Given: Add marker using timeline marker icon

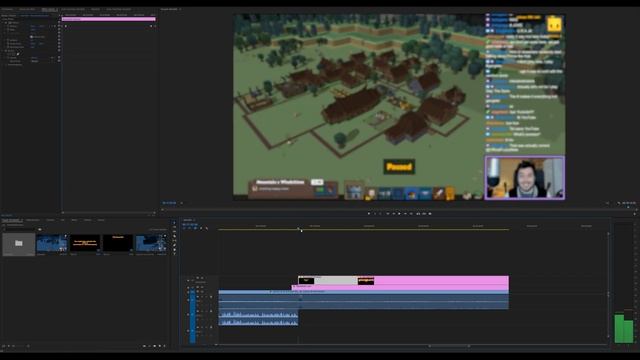Looking at the screenshot, I should (x=201, y=228).
